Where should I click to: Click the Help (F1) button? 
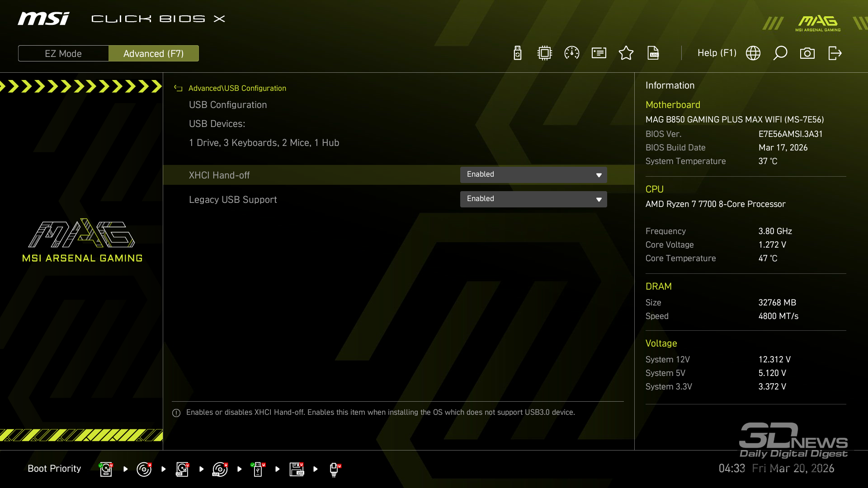coord(717,53)
